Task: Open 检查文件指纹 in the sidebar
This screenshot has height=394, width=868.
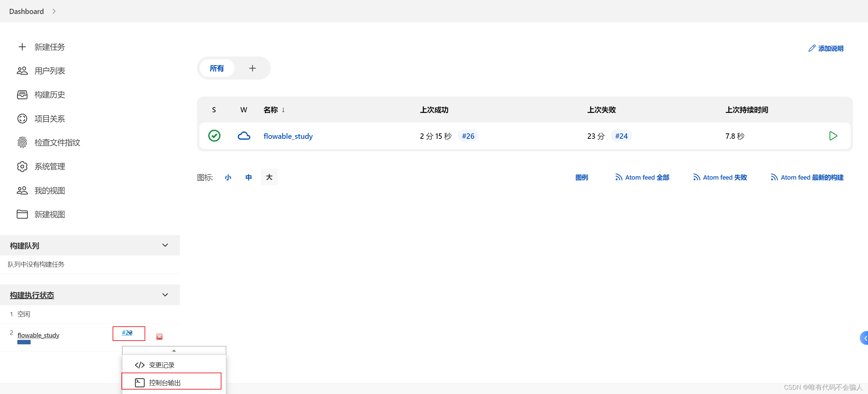Action: tap(57, 143)
